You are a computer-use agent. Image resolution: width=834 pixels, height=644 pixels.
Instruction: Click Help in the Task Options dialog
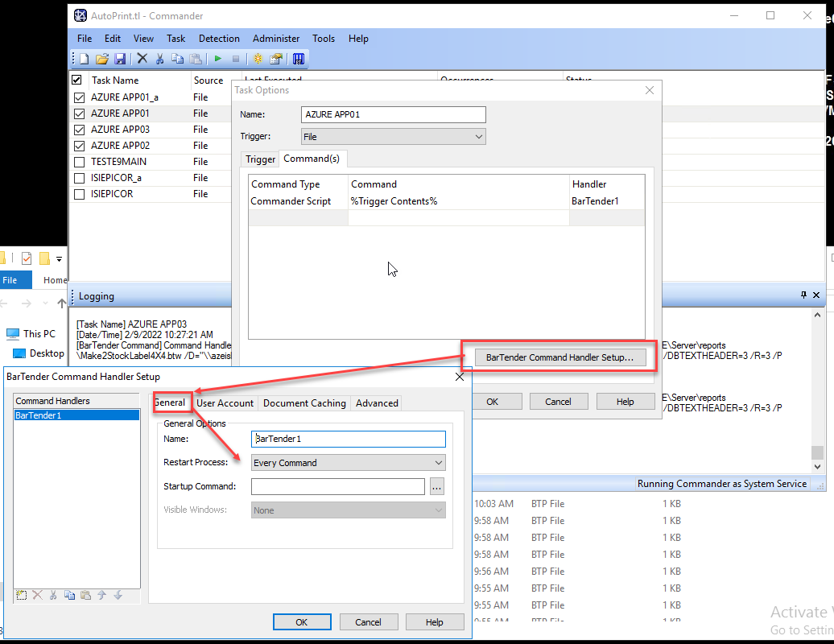pyautogui.click(x=625, y=402)
